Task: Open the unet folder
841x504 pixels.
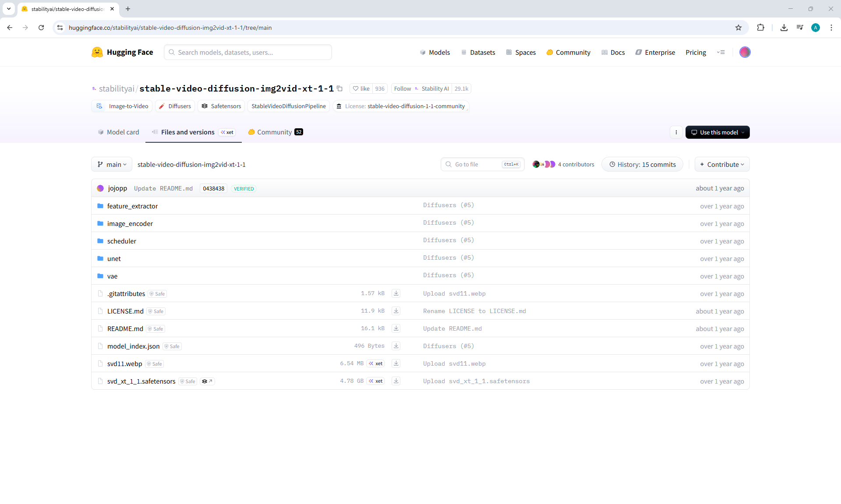Action: point(114,258)
